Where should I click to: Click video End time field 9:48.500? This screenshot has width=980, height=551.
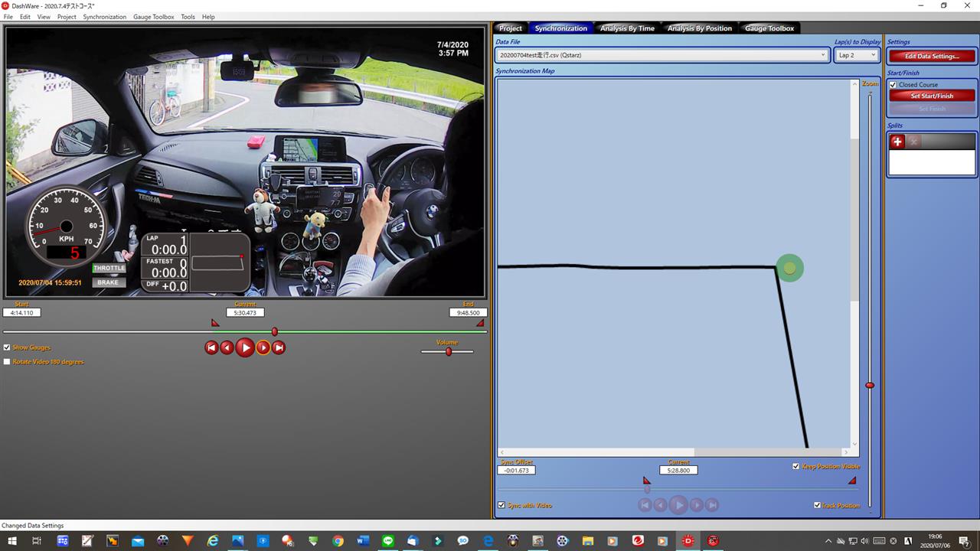point(469,312)
